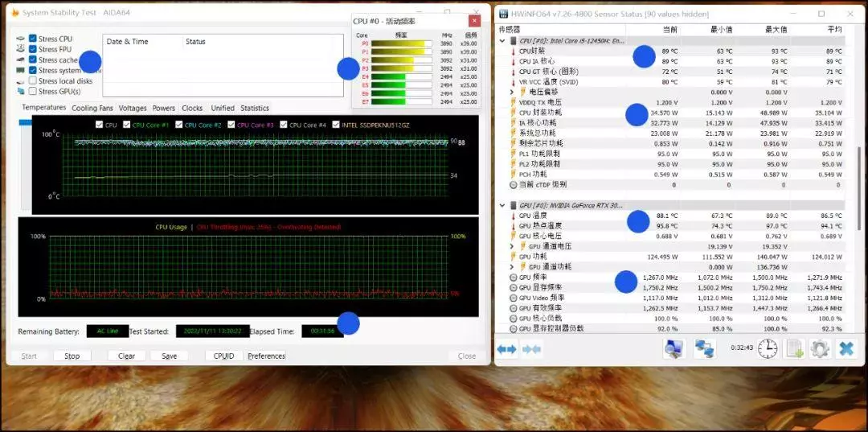The height and width of the screenshot is (432, 868).
Task: Collapse the CPU [#0] Intel Core sensor group
Action: [x=502, y=41]
